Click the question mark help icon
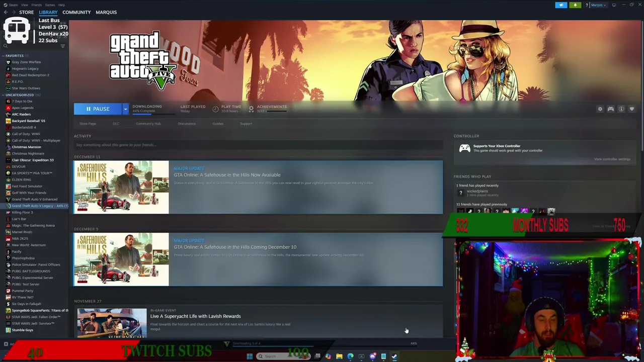Screen dimensions: 644x362 coord(587,5)
